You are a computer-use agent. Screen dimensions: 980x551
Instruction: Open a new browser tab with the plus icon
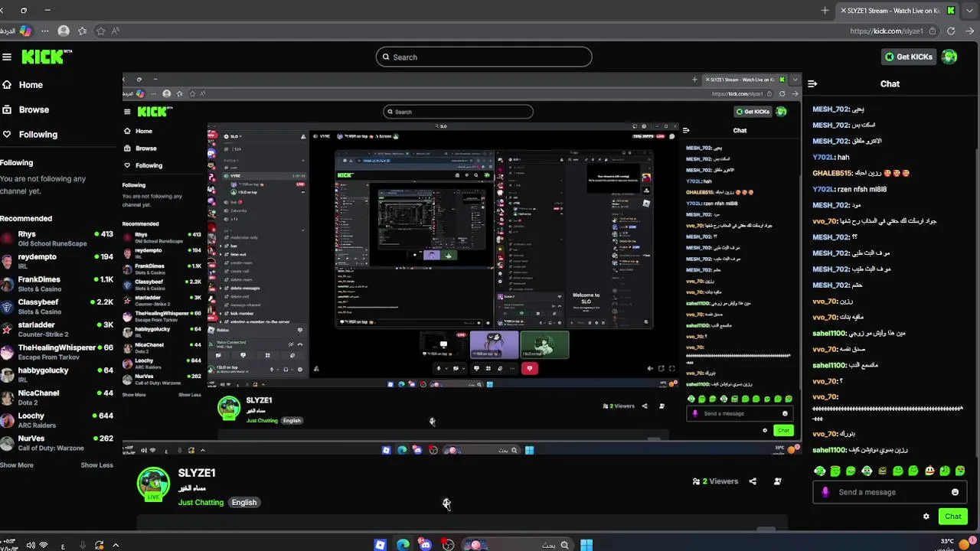(x=825, y=11)
